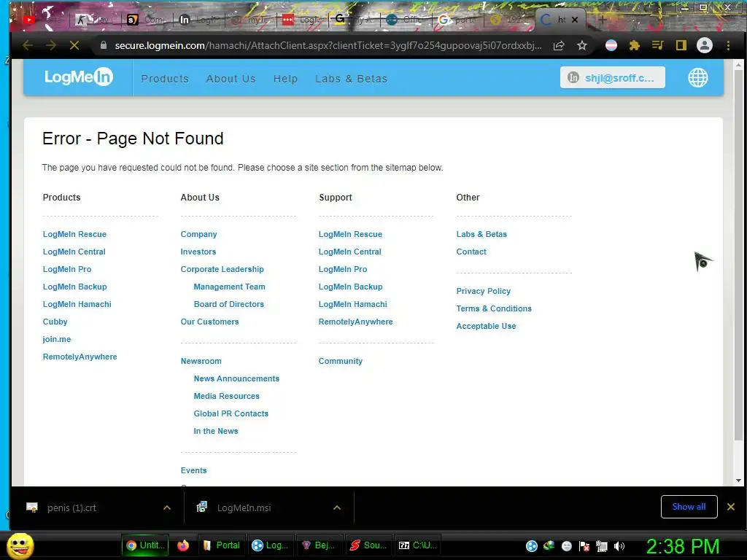This screenshot has height=560, width=747.
Task: Open the Events link
Action: pyautogui.click(x=194, y=470)
